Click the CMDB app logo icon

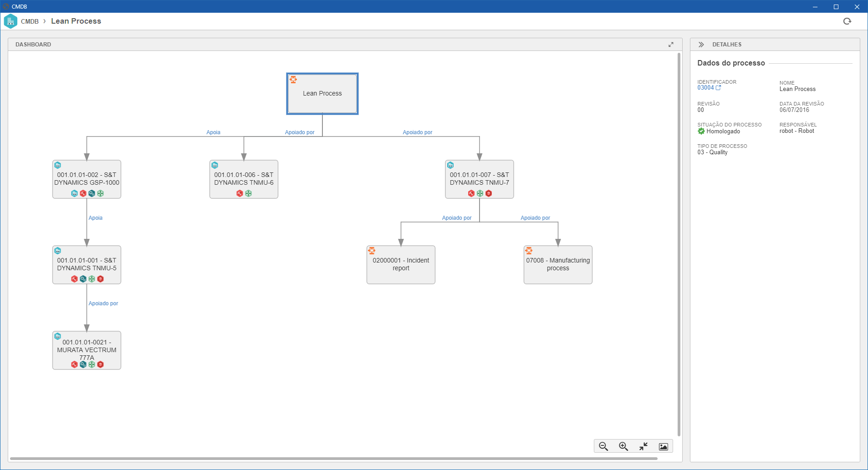[10, 21]
